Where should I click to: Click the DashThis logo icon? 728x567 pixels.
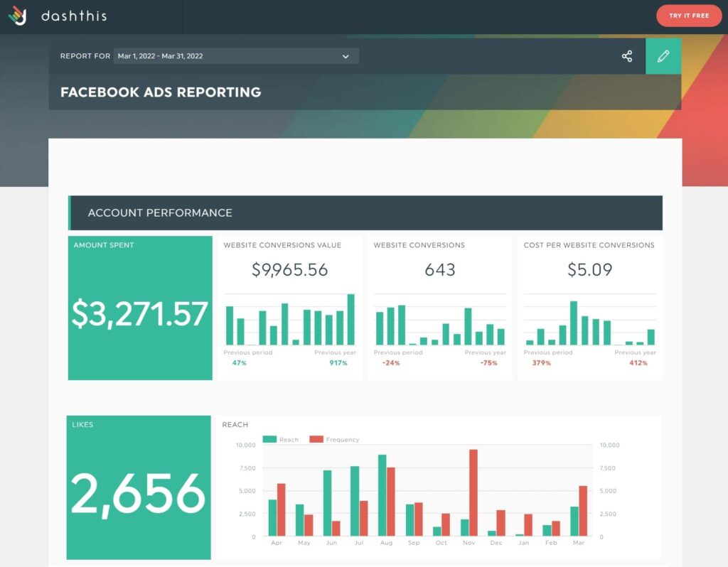(x=18, y=16)
